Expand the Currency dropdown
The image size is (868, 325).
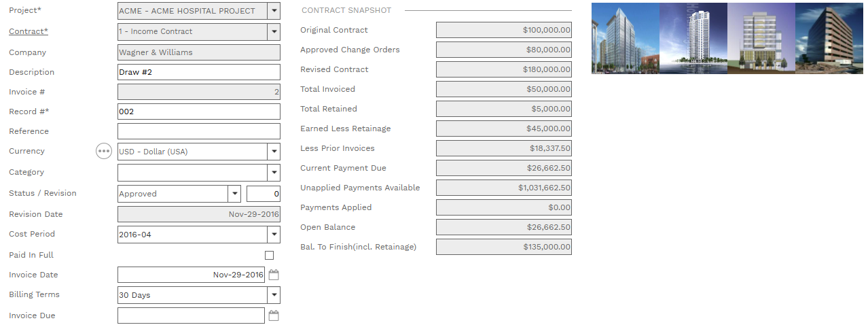273,152
